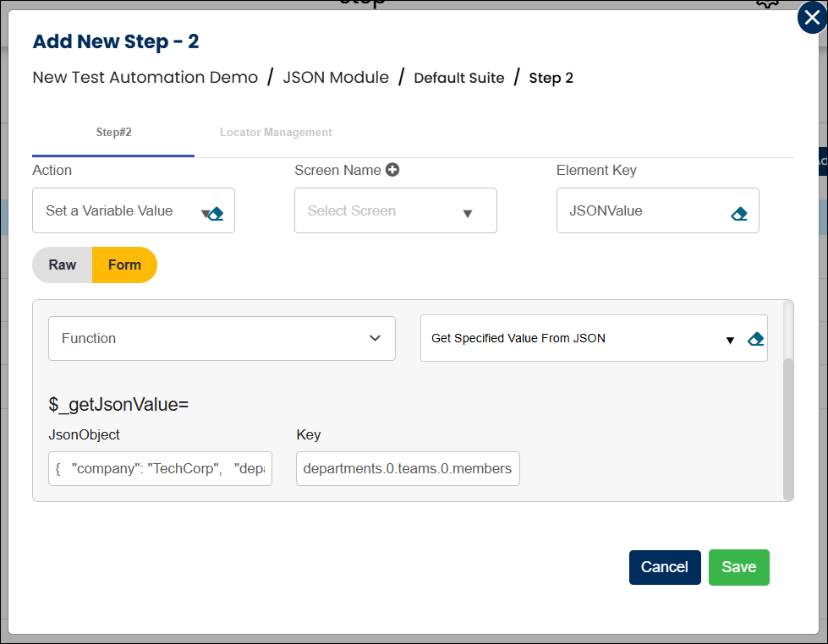
Task: Clear the Element Key with eraser icon
Action: point(739,214)
